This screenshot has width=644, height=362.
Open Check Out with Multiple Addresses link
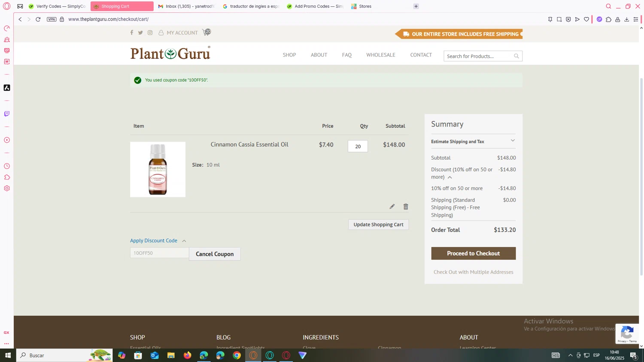coord(473,272)
